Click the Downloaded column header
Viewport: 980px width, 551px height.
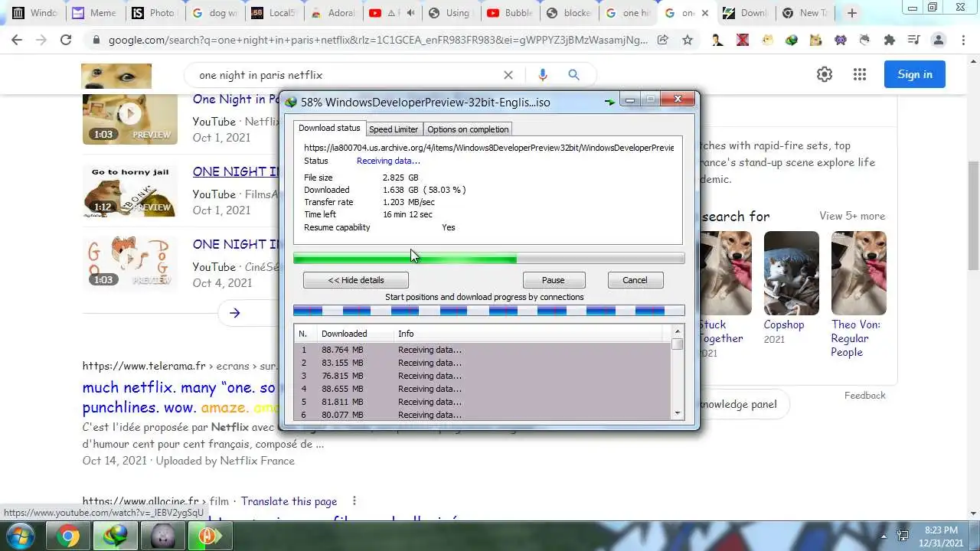tap(355, 334)
